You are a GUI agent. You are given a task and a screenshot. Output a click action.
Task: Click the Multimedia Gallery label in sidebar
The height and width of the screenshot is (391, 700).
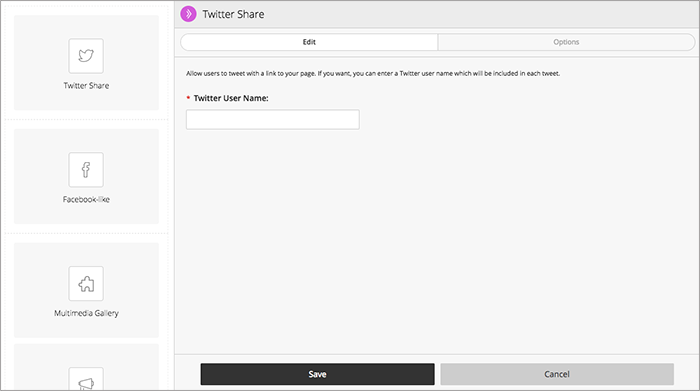86,313
